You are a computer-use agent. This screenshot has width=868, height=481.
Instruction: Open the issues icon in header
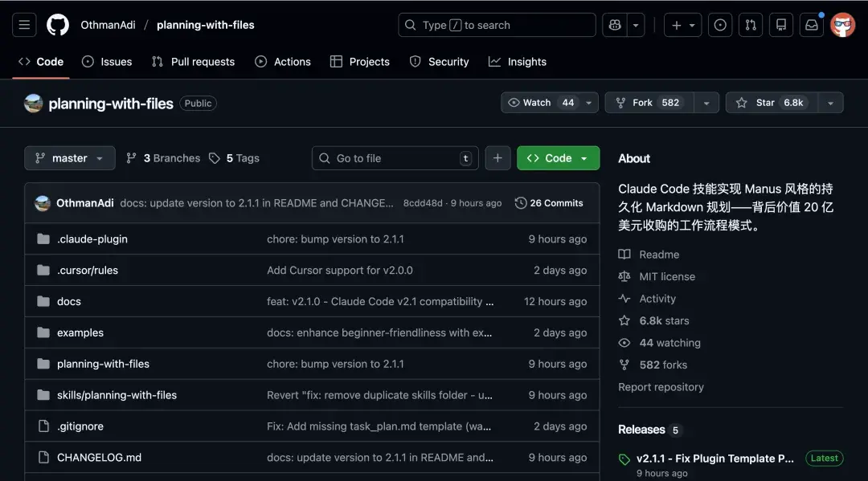[720, 25]
